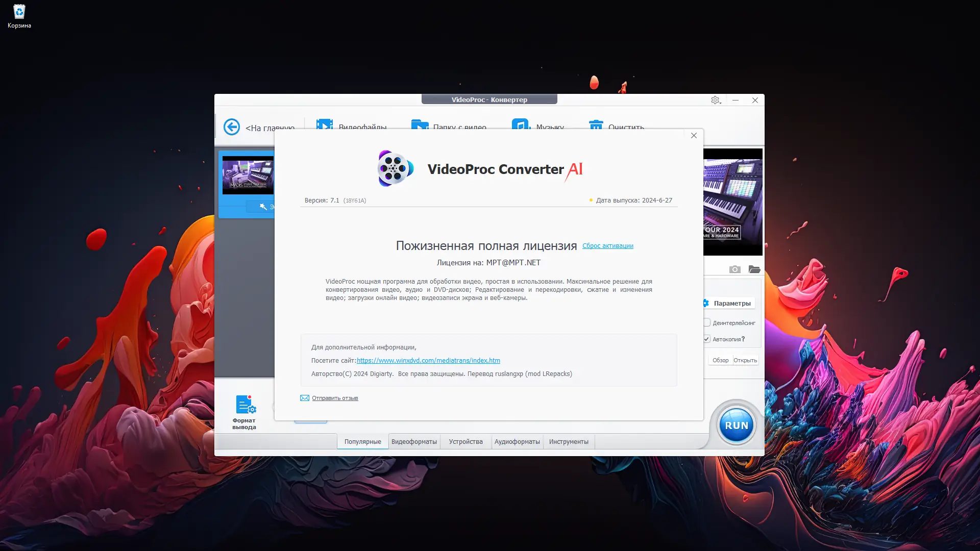
Task: Click the Обзор browse button
Action: pyautogui.click(x=720, y=360)
